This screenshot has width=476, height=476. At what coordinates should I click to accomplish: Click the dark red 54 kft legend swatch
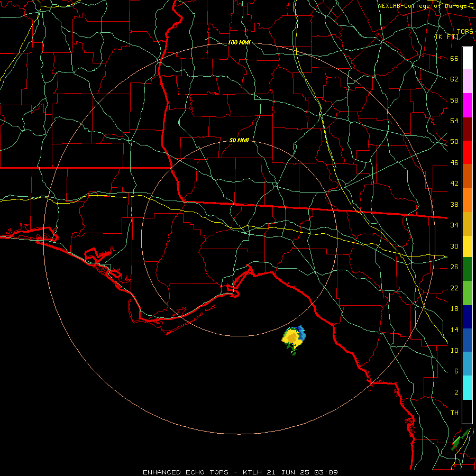467,129
